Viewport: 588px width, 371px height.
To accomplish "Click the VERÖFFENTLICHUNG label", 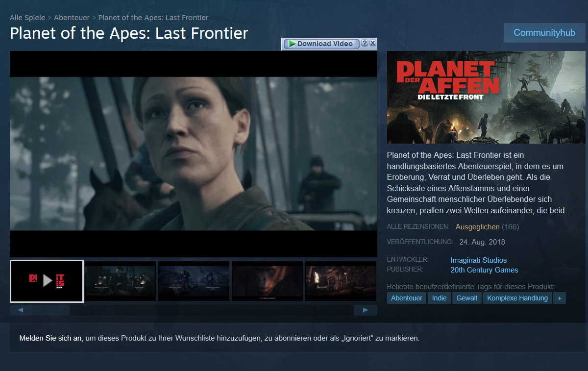I will [420, 242].
